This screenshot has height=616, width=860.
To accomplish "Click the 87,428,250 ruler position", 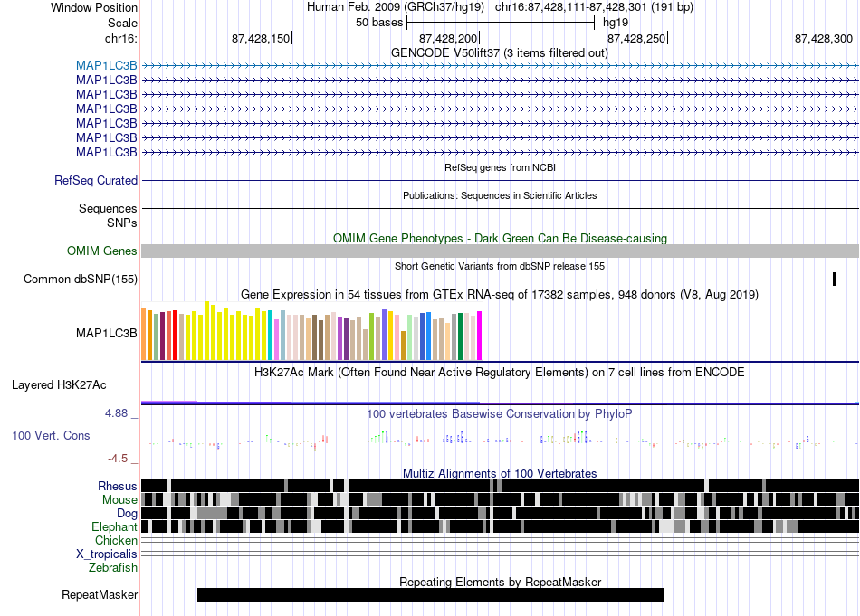I will coord(636,38).
